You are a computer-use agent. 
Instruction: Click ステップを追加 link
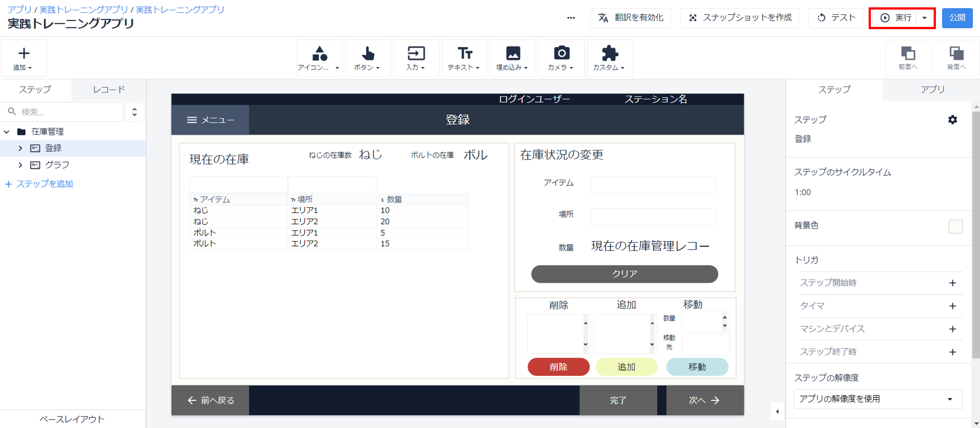pyautogui.click(x=39, y=184)
